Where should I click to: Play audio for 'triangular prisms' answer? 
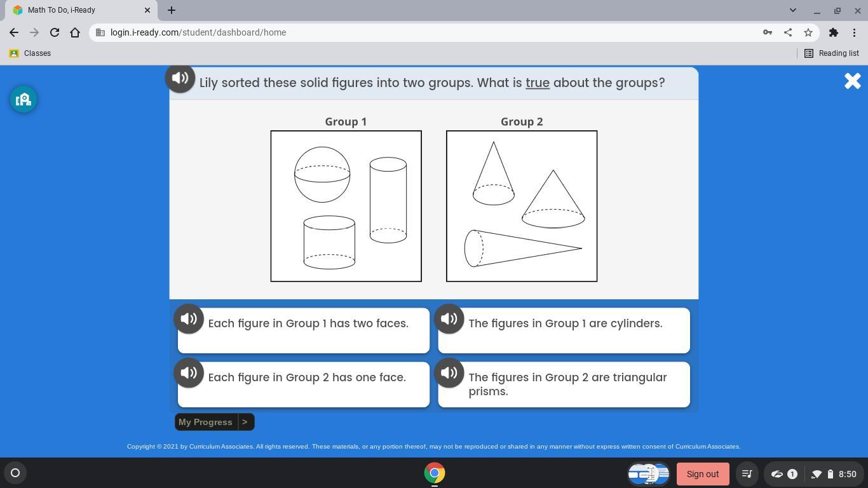(449, 373)
